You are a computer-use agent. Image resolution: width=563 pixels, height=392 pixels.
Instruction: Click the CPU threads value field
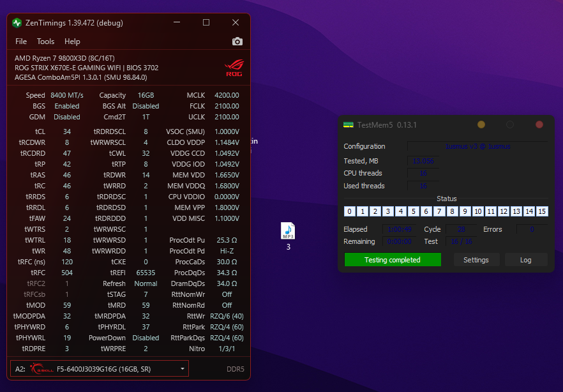point(423,173)
